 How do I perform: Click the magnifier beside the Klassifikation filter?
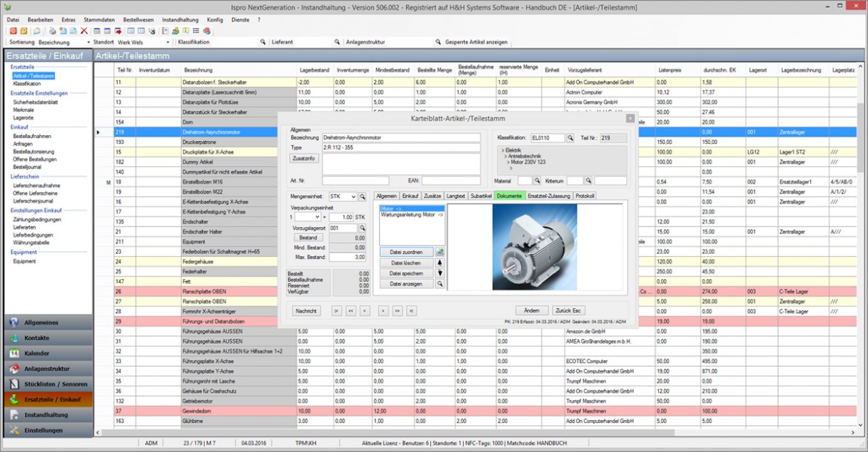[x=262, y=42]
